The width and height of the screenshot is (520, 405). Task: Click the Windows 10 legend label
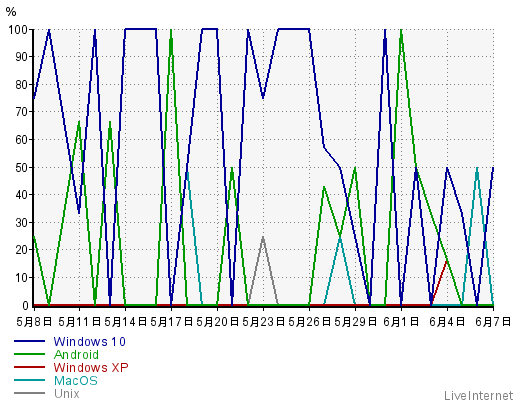point(89,341)
